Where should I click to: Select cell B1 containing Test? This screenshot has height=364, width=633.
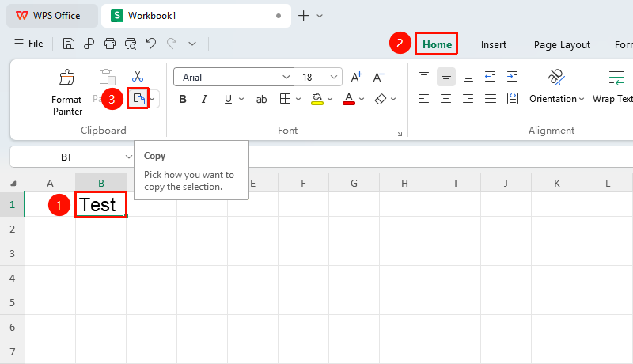pos(101,205)
